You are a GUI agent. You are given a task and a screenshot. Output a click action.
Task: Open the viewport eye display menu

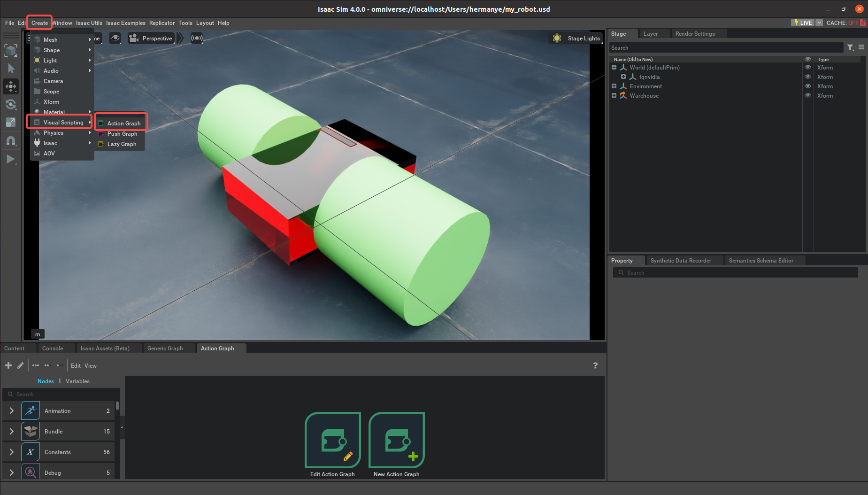pos(115,39)
